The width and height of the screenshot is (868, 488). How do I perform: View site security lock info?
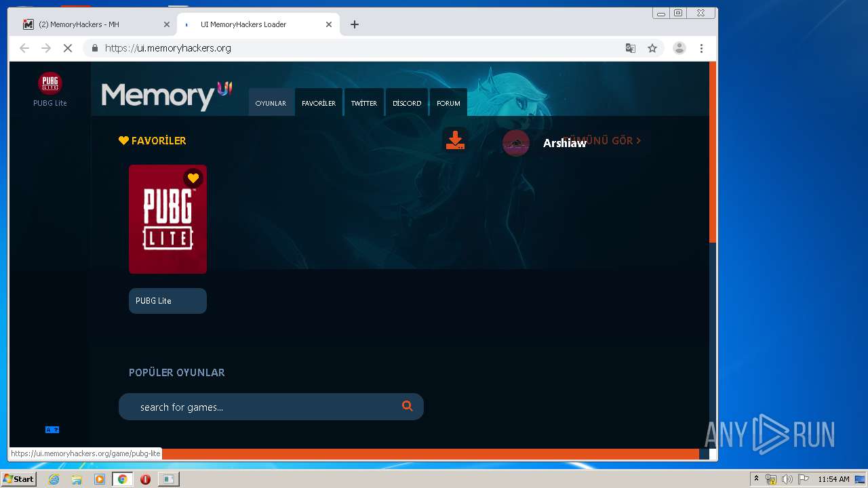95,48
